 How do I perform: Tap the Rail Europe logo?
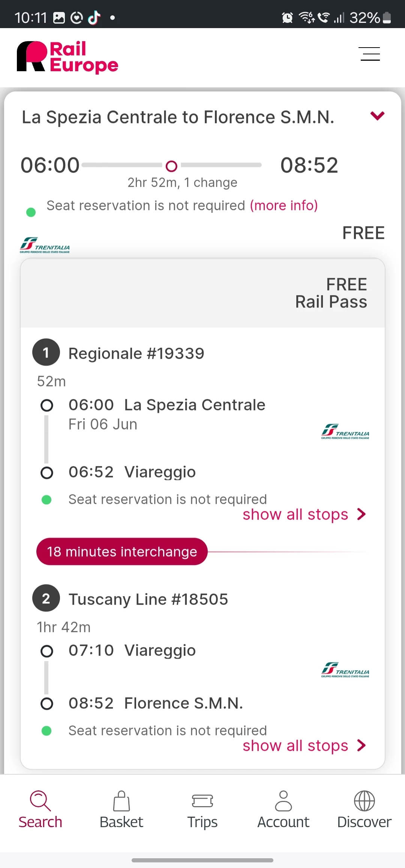pyautogui.click(x=67, y=57)
